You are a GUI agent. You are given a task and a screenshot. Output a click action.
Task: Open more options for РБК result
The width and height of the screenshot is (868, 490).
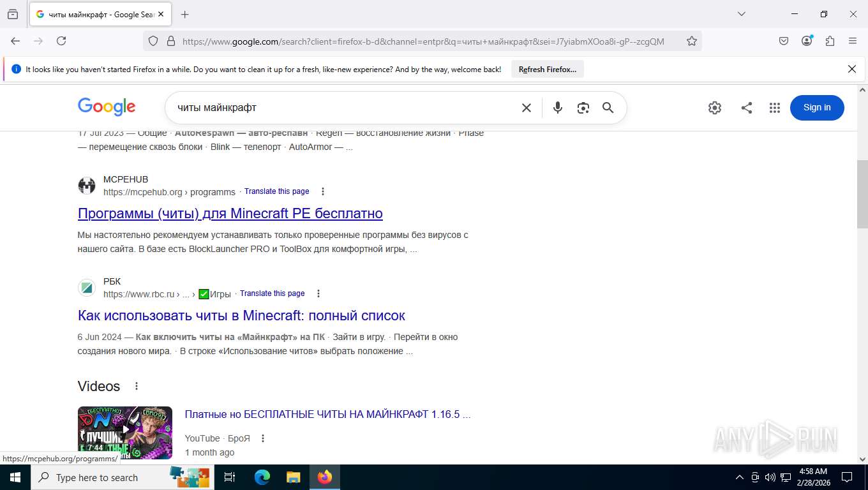pyautogui.click(x=318, y=293)
